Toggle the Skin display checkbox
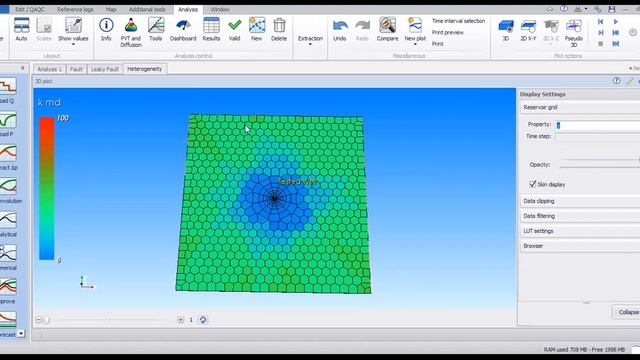 533,184
